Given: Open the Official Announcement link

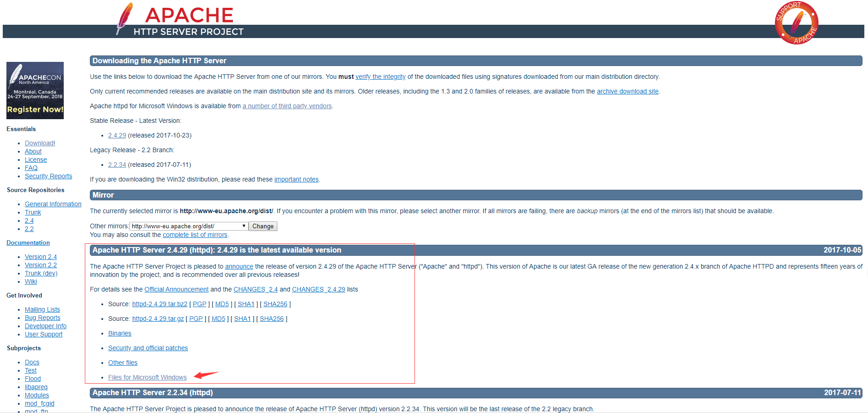Looking at the screenshot, I should click(177, 289).
